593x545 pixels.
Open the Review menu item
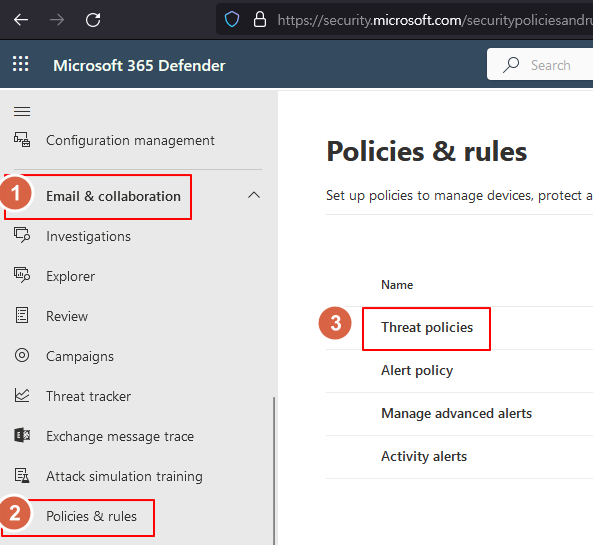[x=67, y=316]
